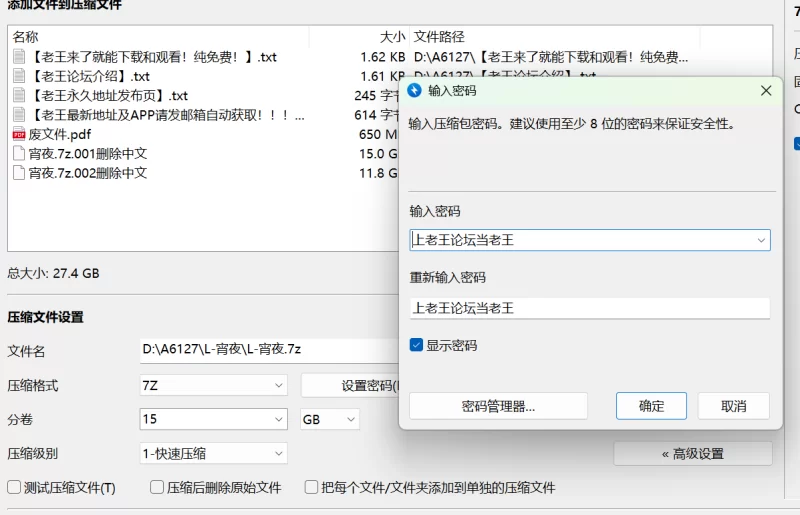
Task: Enable 测试压缩文件 checkbox
Action: 14,488
